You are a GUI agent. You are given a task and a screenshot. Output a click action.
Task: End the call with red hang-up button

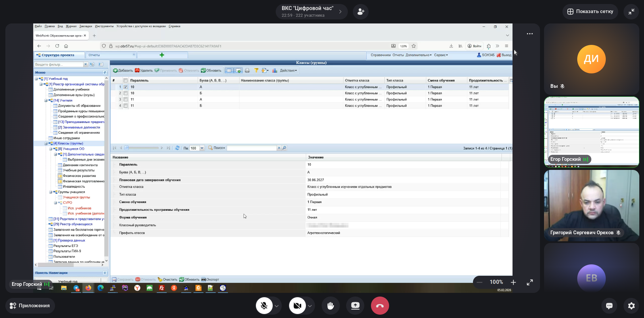pos(380,306)
